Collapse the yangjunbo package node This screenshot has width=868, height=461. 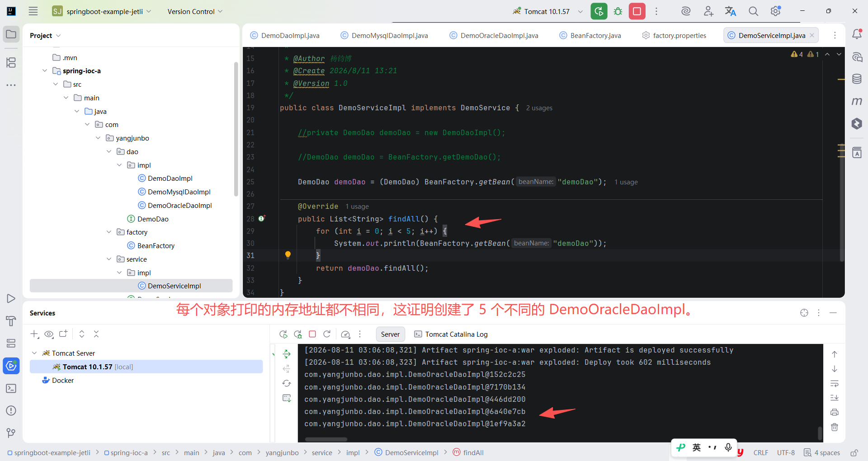[98, 138]
